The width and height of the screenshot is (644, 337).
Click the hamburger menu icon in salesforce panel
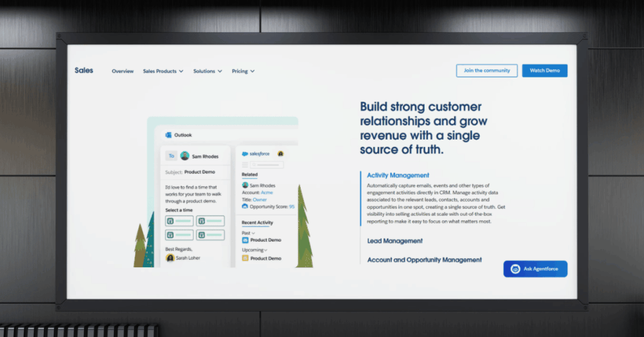click(245, 165)
